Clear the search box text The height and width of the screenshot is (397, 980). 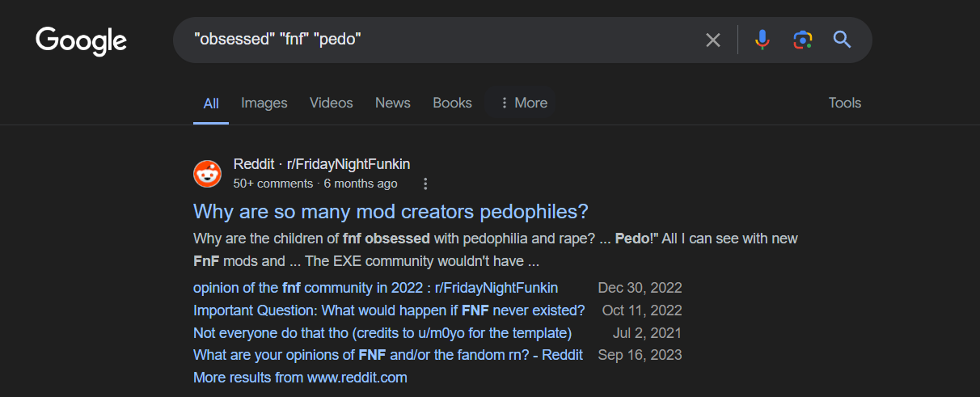pos(712,40)
